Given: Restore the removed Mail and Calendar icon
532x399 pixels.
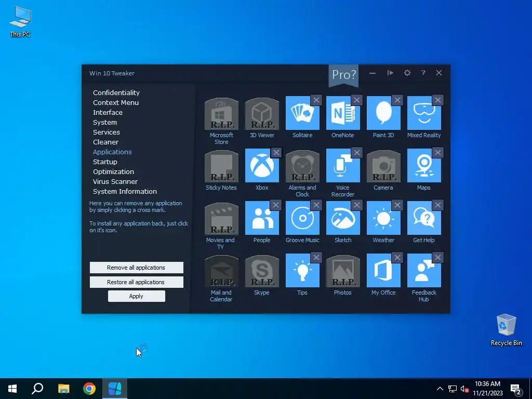Looking at the screenshot, I should tap(221, 271).
